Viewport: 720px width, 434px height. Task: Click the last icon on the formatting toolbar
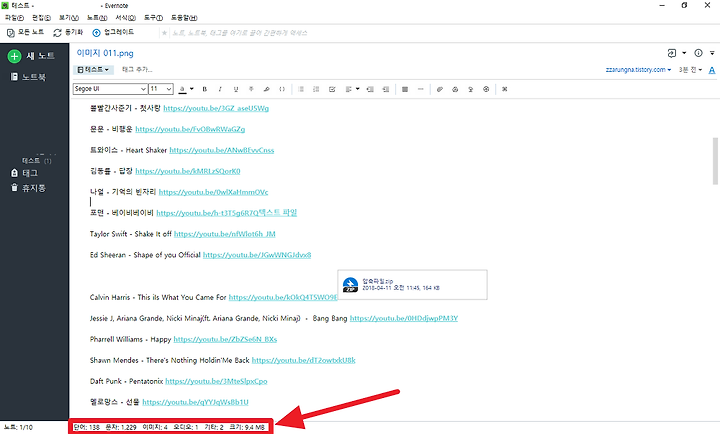pyautogui.click(x=505, y=89)
